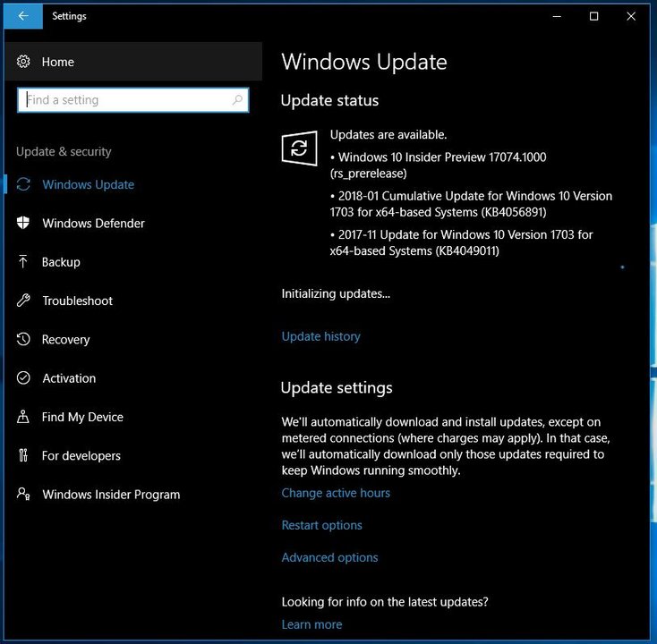Select Recovery in sidebar
The height and width of the screenshot is (644, 657).
coord(133,339)
